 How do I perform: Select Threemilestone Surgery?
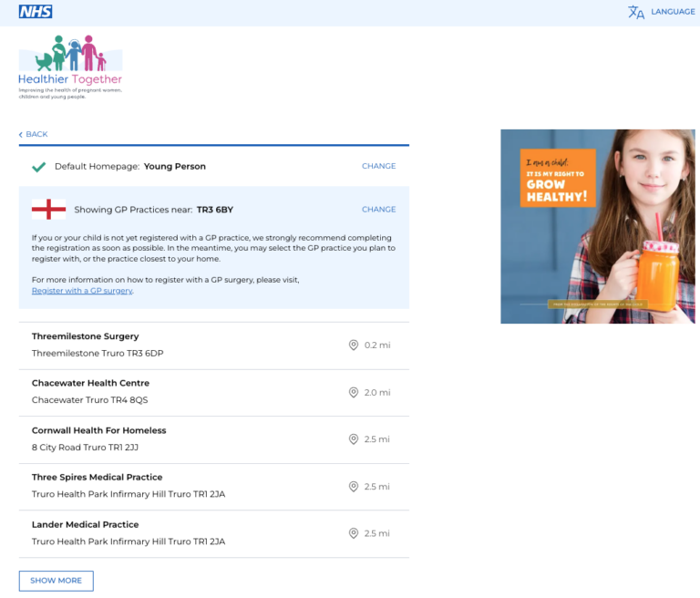coord(214,345)
